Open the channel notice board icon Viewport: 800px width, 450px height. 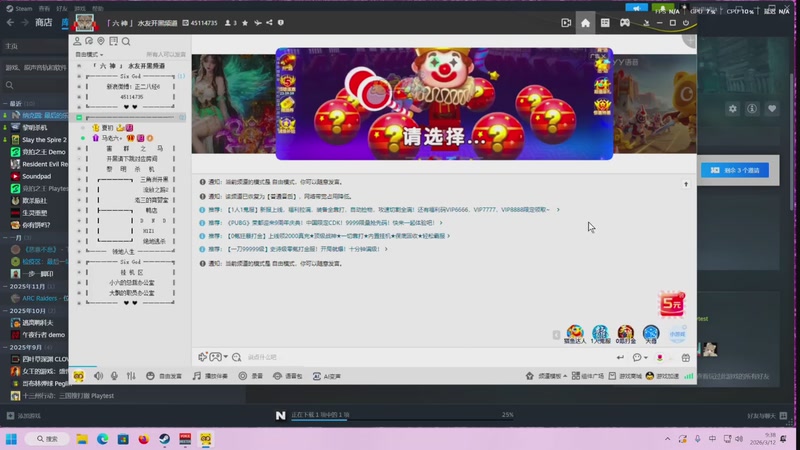113,41
